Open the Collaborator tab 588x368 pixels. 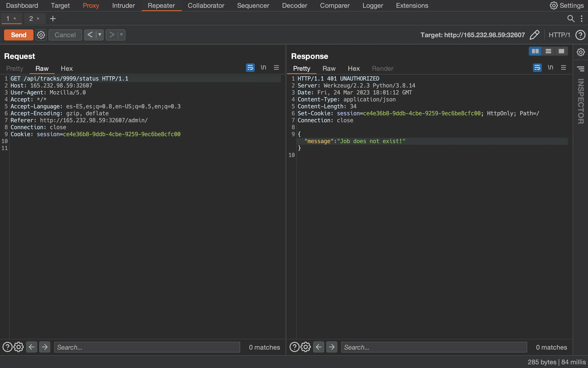click(206, 5)
